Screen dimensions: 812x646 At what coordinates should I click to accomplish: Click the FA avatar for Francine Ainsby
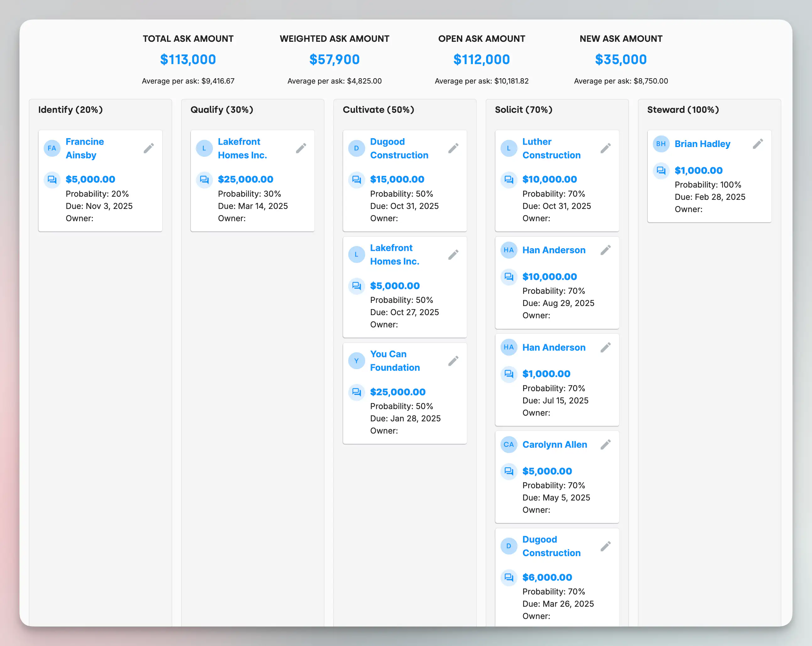(52, 148)
